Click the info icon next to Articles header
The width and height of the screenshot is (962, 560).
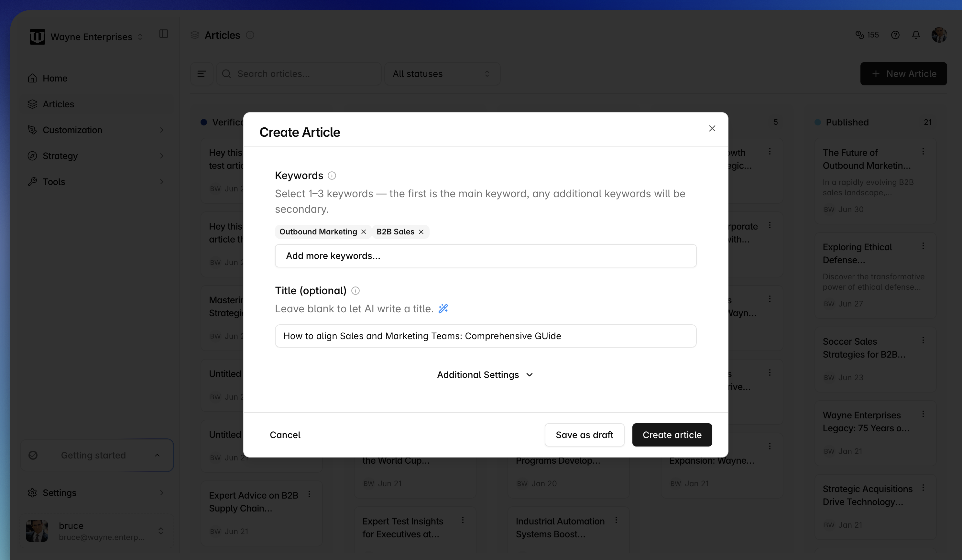pyautogui.click(x=250, y=35)
